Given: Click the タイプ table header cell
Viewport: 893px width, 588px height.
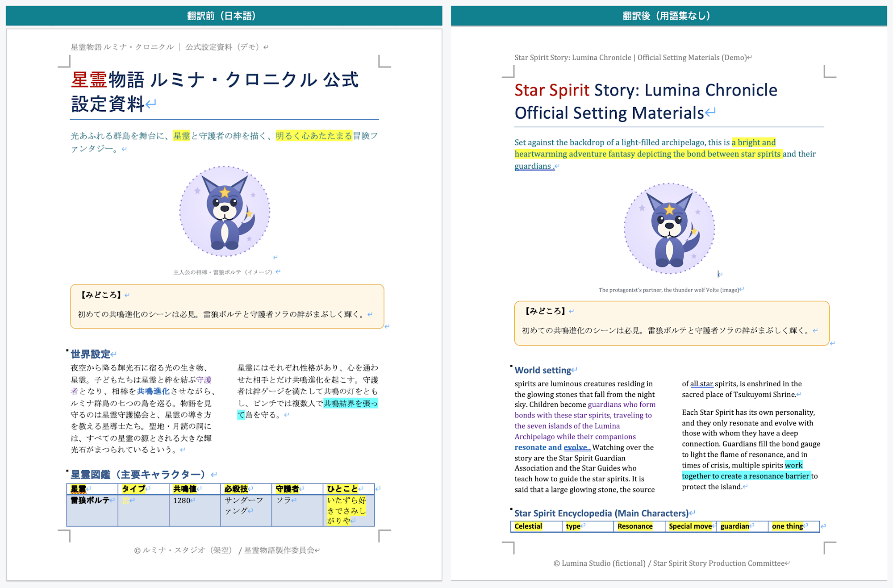Looking at the screenshot, I should click(143, 489).
